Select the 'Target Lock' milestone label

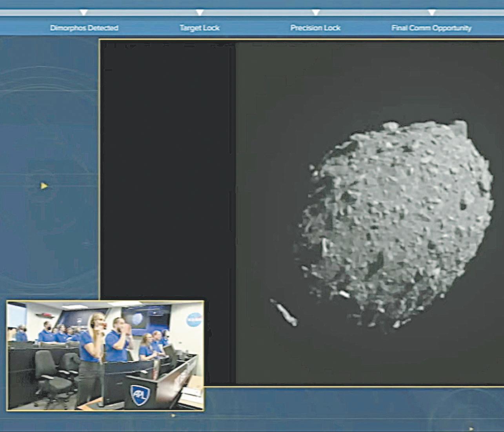click(200, 28)
